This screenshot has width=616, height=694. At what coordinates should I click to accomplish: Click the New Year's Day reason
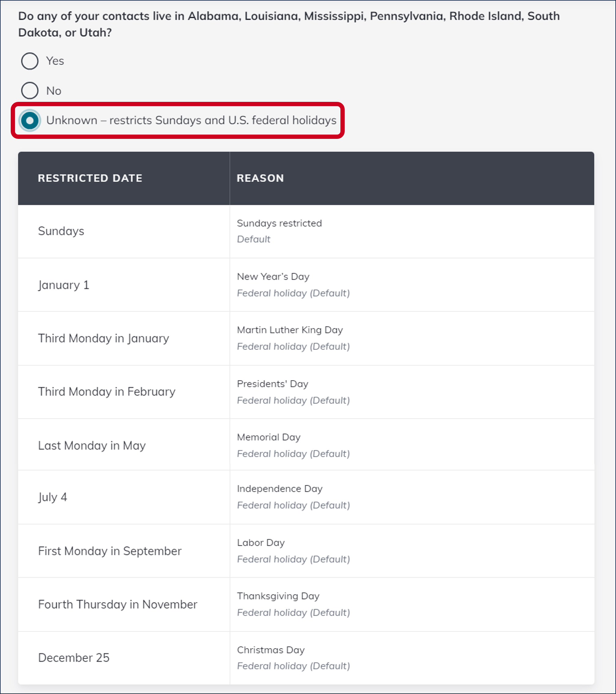pos(273,277)
